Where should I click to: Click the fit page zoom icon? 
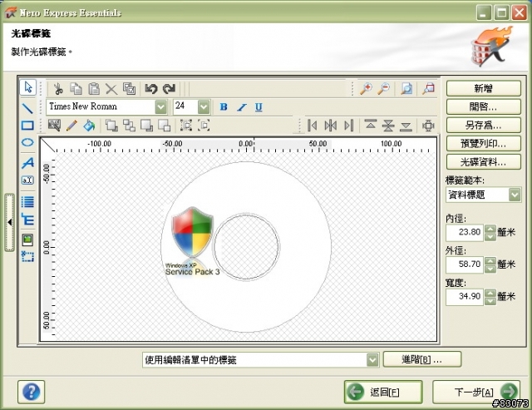(406, 89)
